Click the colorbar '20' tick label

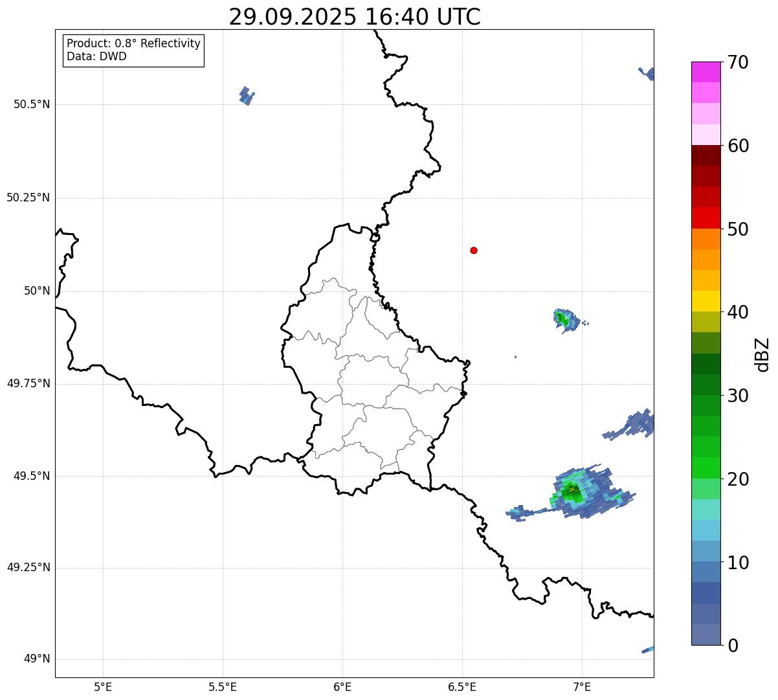738,479
